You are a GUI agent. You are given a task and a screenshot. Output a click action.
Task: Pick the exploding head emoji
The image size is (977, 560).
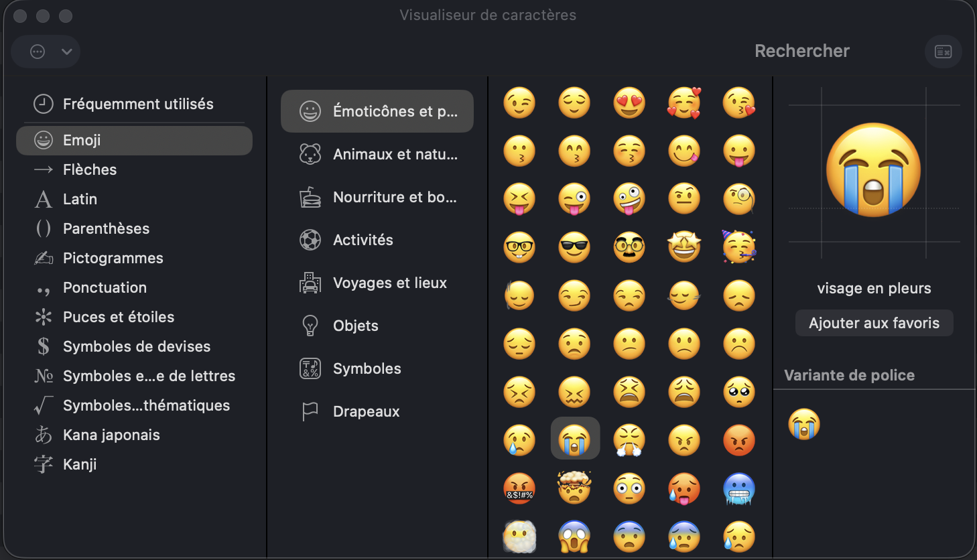click(574, 488)
